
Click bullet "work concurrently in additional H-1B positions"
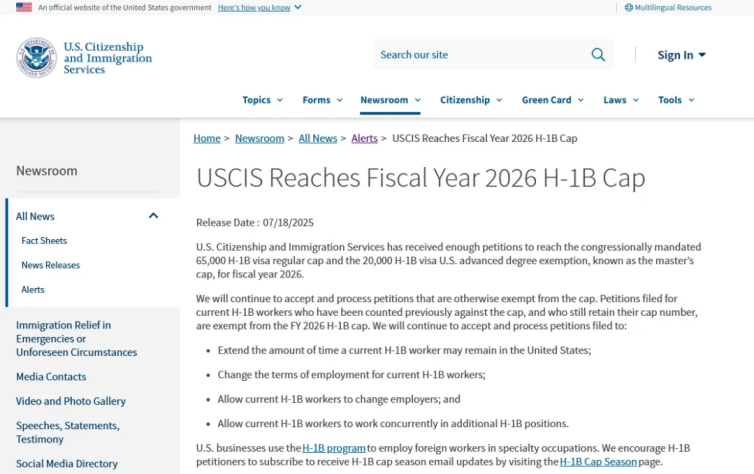point(393,424)
